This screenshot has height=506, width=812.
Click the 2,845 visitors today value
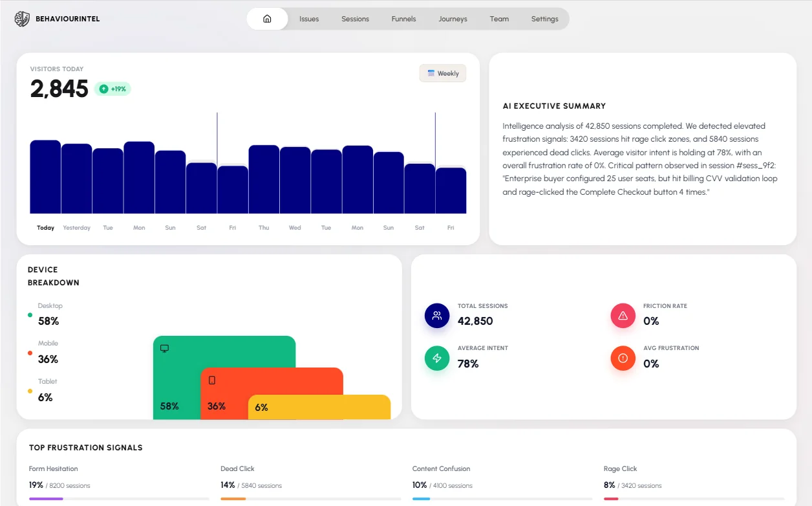(59, 89)
